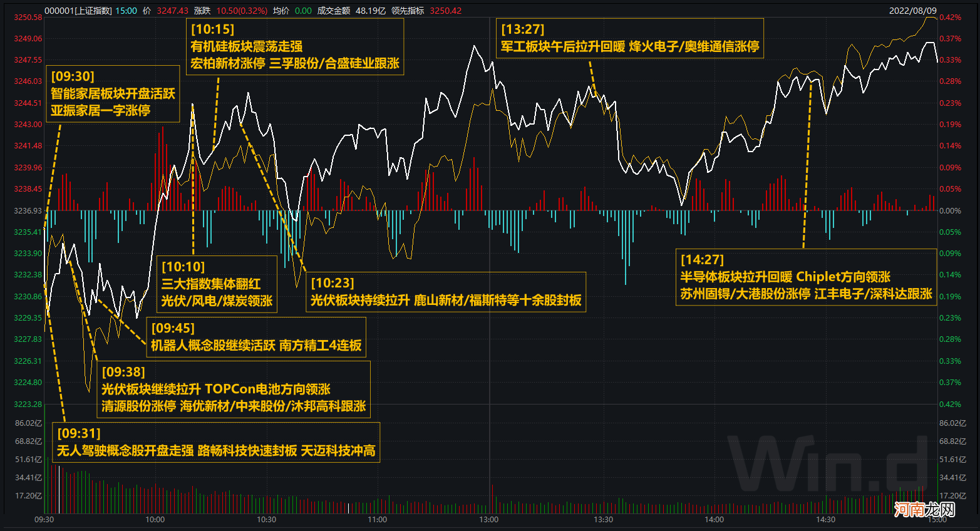Select the [09:38] 光伏板块继续拉升 annotation

(x=234, y=389)
